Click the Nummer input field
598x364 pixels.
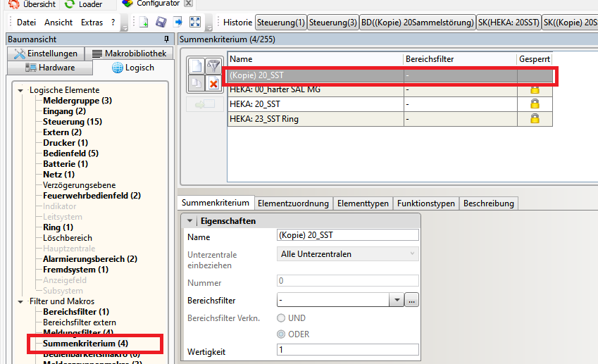point(347,281)
